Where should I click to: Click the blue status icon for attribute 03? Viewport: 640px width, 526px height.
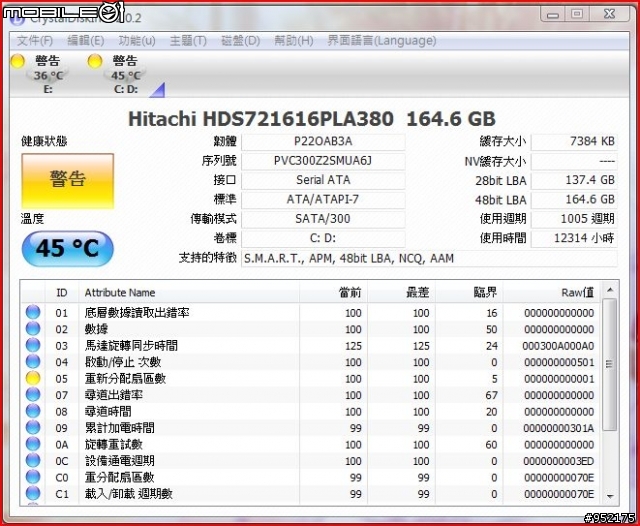pos(33,345)
